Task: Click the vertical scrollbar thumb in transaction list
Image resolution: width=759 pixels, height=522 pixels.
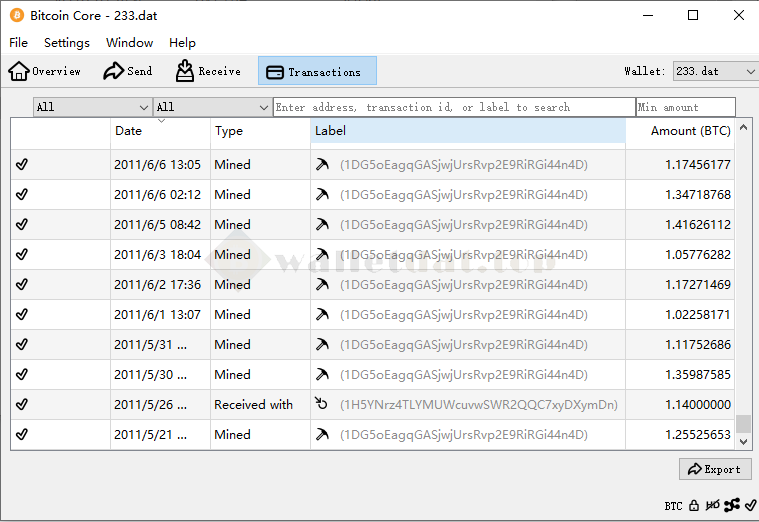Action: click(743, 424)
